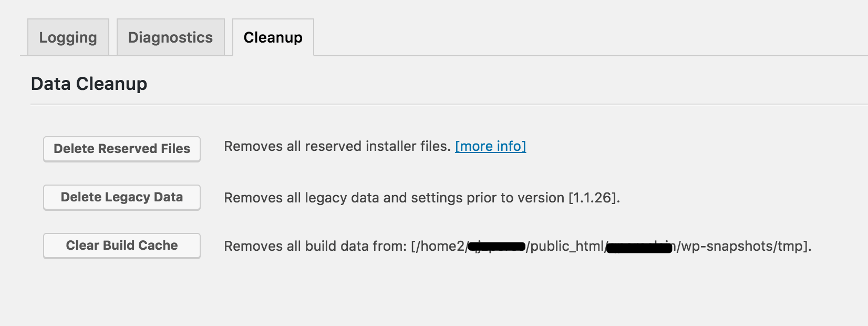
Task: Click the wp-snapshots/tmp path ending
Action: [743, 246]
